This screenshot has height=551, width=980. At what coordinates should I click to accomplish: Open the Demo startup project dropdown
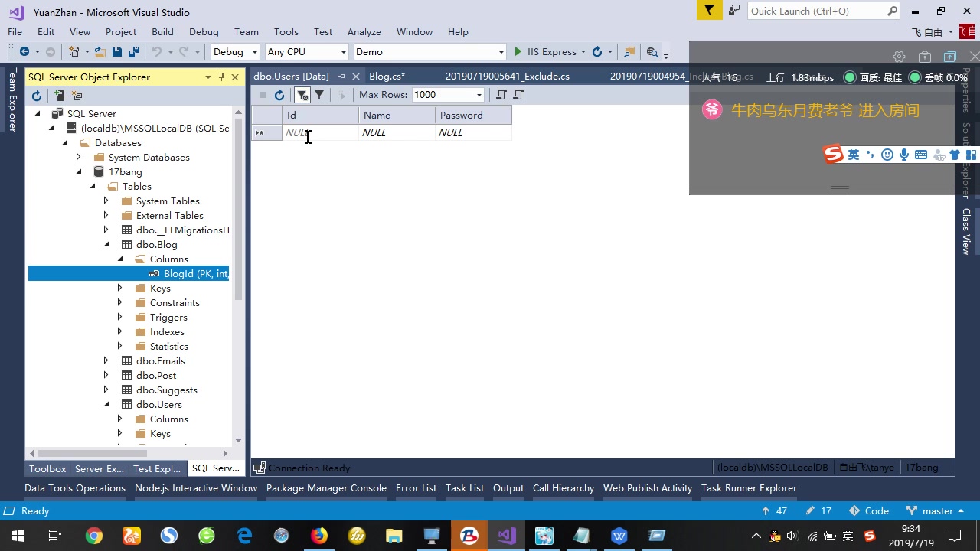[501, 52]
